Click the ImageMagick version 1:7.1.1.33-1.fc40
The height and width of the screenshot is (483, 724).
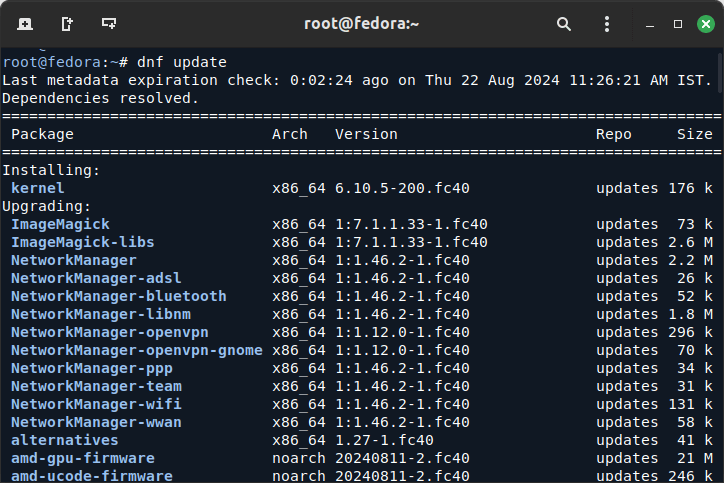(411, 224)
